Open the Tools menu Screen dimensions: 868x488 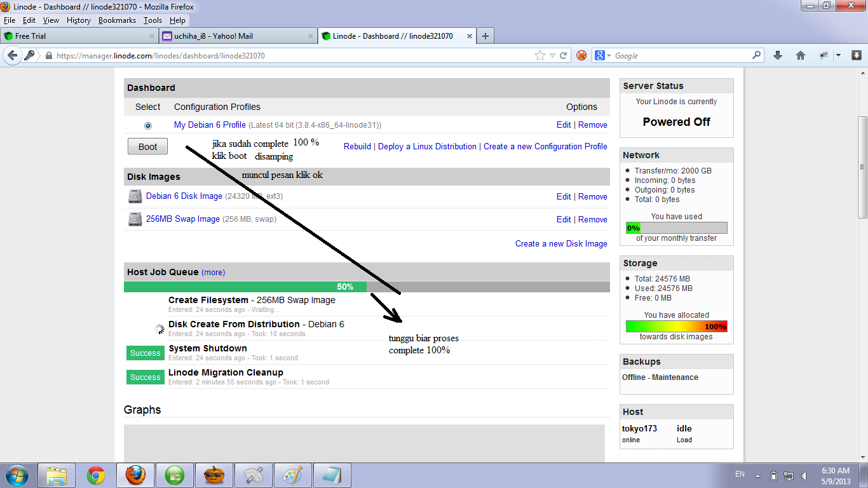pyautogui.click(x=153, y=20)
